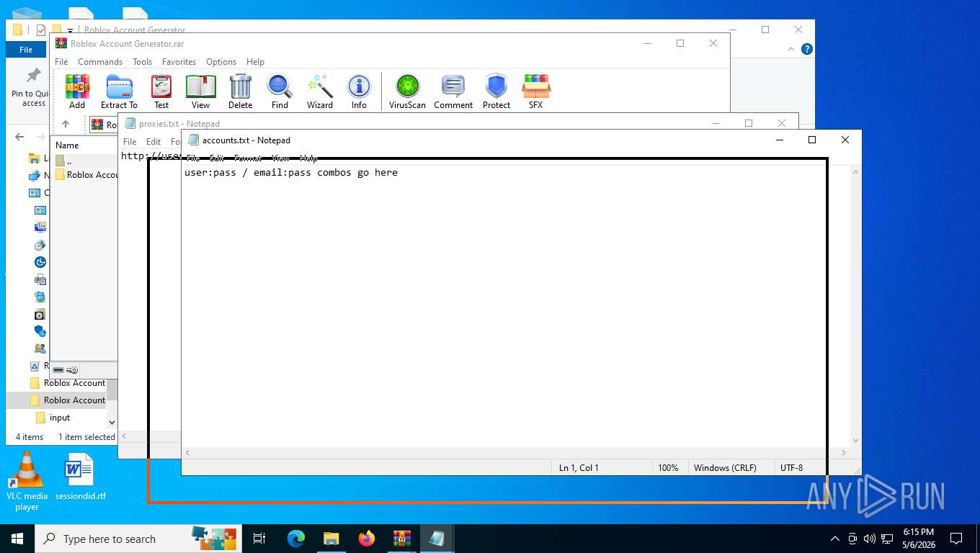Open the Commands menu in WinRAR
This screenshot has width=980, height=553.
pos(100,62)
